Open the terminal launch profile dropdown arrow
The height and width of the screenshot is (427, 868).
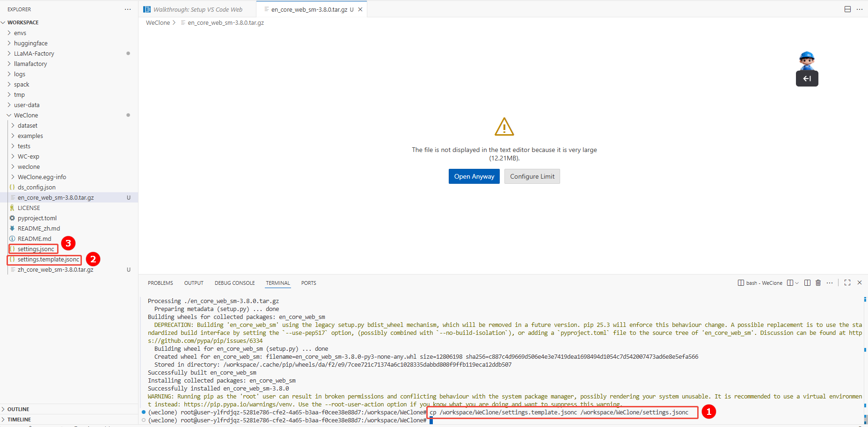(x=797, y=283)
